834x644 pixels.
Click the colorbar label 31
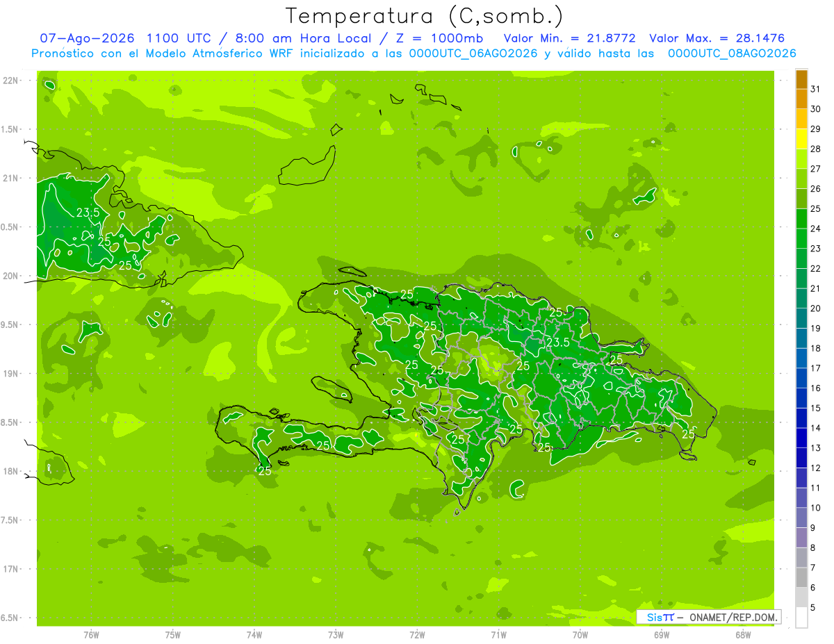tap(815, 89)
